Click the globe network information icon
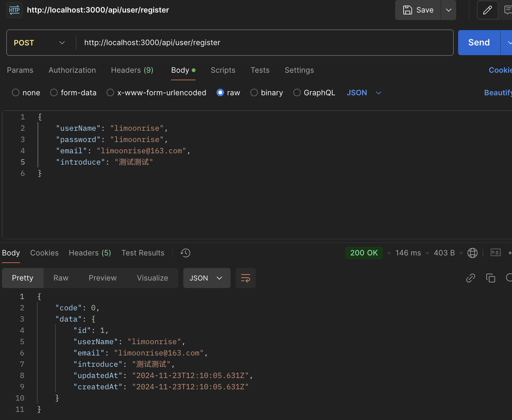Image resolution: width=512 pixels, height=420 pixels. coord(473,253)
